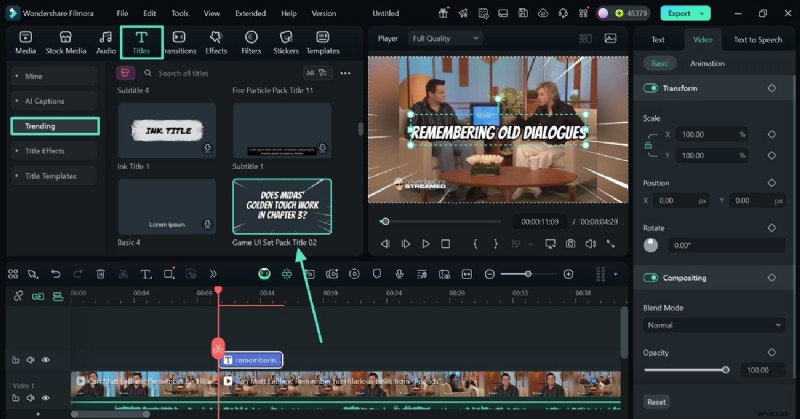Take a snapshot with the camera icon

click(x=570, y=243)
